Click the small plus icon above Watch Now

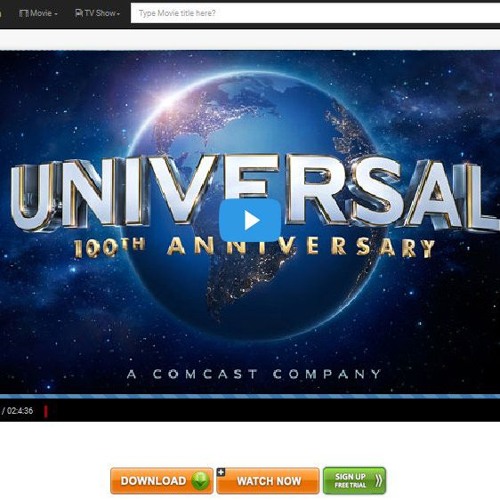click(x=221, y=472)
